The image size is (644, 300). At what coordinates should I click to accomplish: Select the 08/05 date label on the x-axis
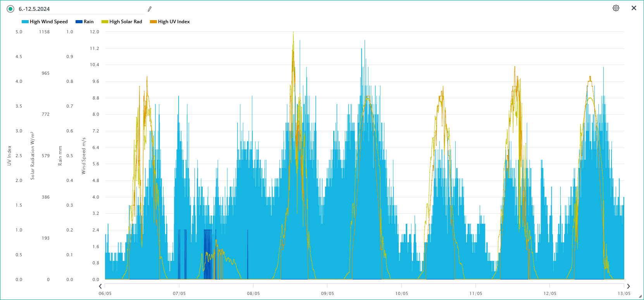(x=253, y=293)
